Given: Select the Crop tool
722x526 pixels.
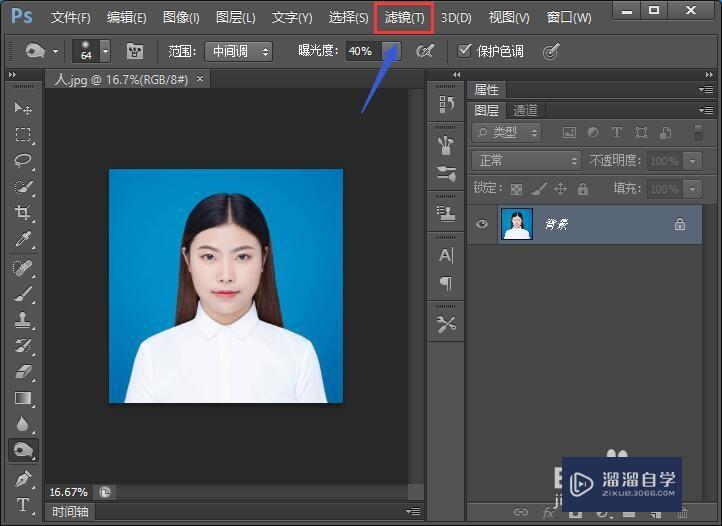Looking at the screenshot, I should pyautogui.click(x=23, y=212).
